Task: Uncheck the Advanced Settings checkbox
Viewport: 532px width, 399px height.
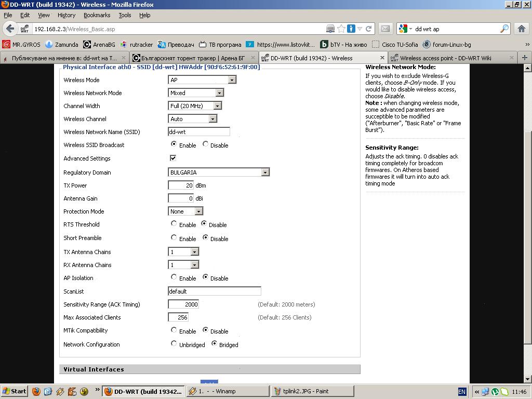Action: (173, 158)
